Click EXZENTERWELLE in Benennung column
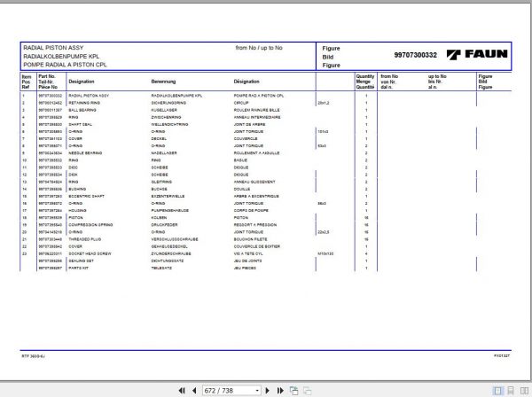The width and height of the screenshot is (532, 397). click(x=168, y=197)
